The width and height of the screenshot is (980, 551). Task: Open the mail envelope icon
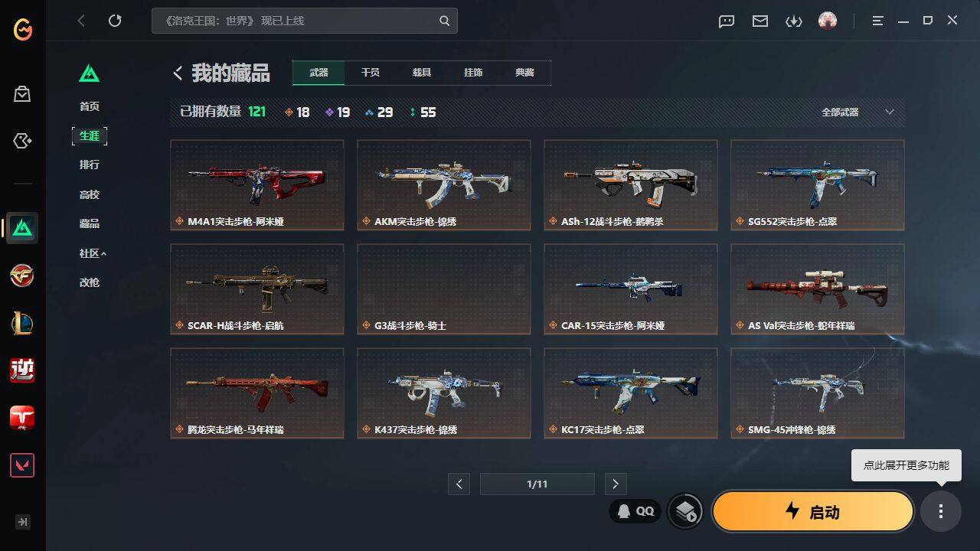760,21
